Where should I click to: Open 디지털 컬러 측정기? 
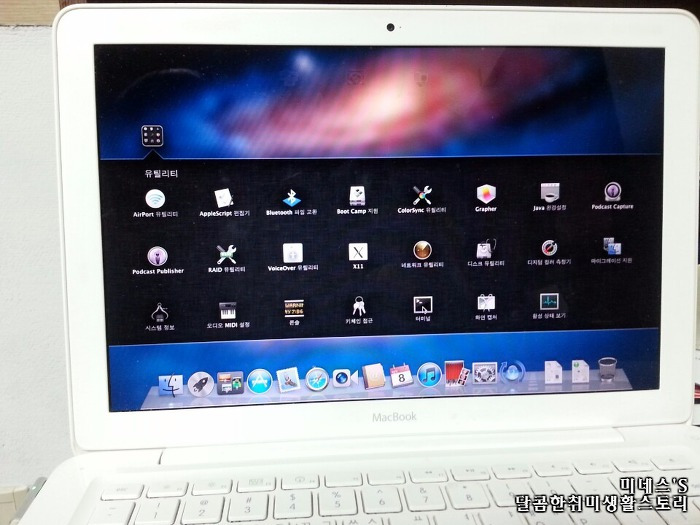(549, 249)
